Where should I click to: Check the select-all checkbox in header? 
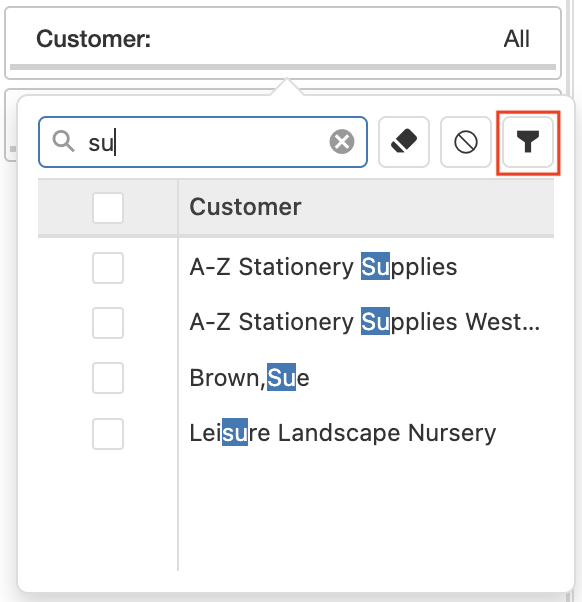pos(108,208)
